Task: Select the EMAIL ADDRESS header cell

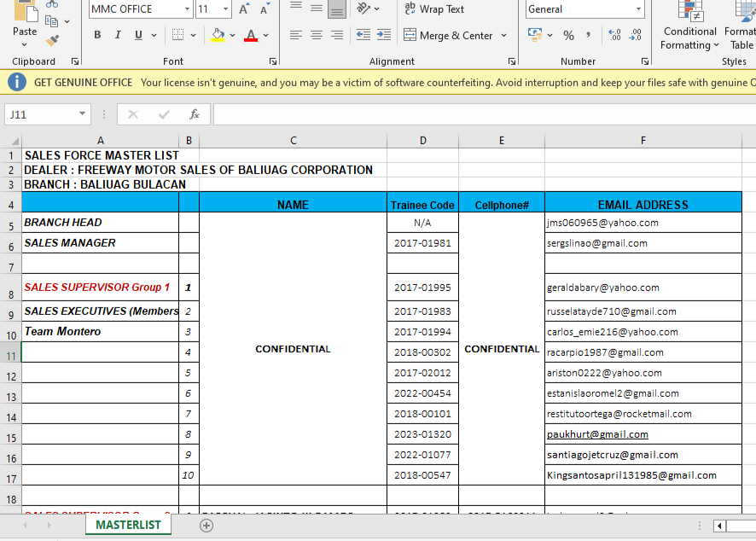Action: [643, 202]
